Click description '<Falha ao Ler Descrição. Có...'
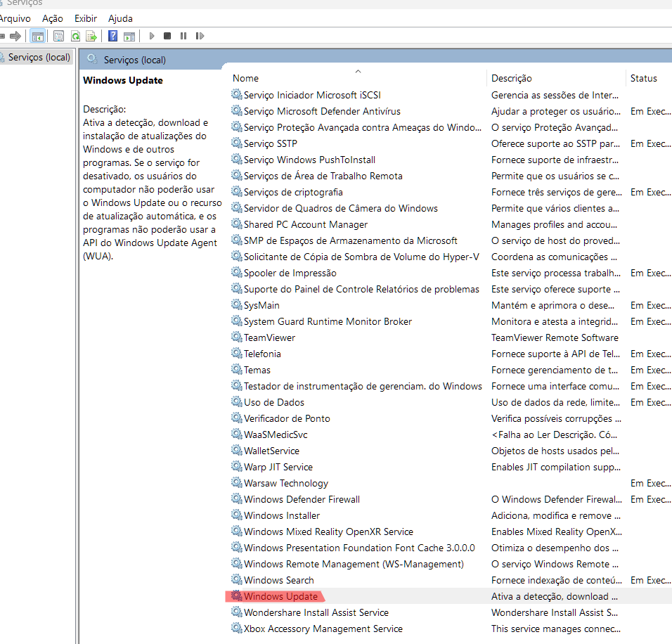The width and height of the screenshot is (672, 644). point(554,434)
